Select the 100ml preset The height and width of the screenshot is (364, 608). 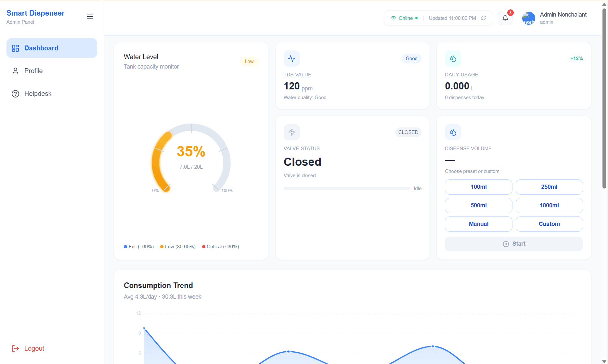[479, 187]
